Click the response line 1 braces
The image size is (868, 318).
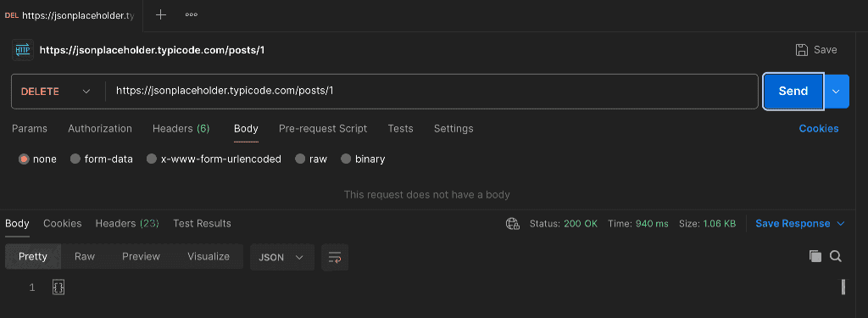[58, 287]
